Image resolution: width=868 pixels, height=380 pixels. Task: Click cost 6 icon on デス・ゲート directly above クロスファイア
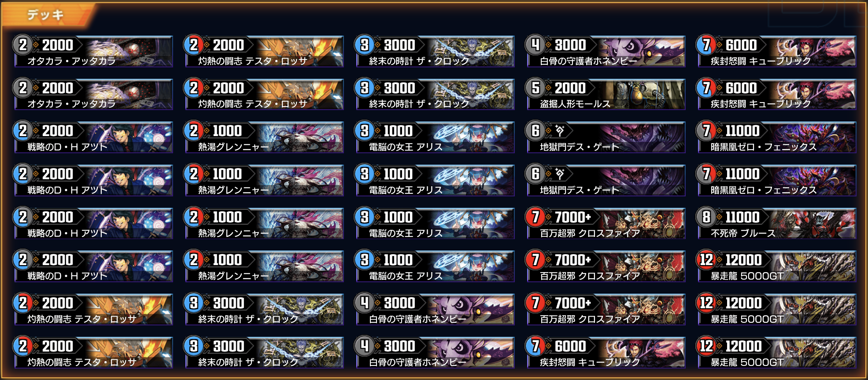tap(535, 174)
